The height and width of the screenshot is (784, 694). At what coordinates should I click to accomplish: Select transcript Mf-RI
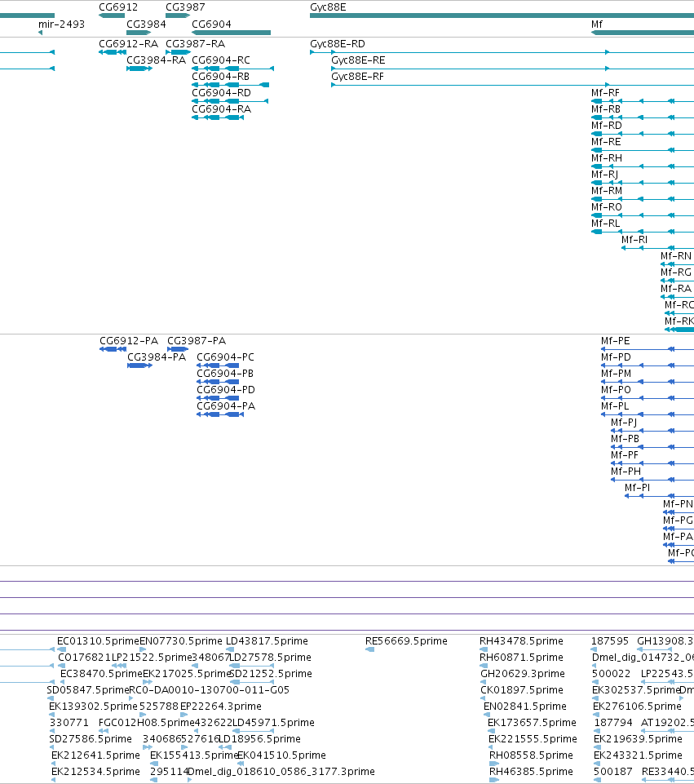(x=634, y=240)
